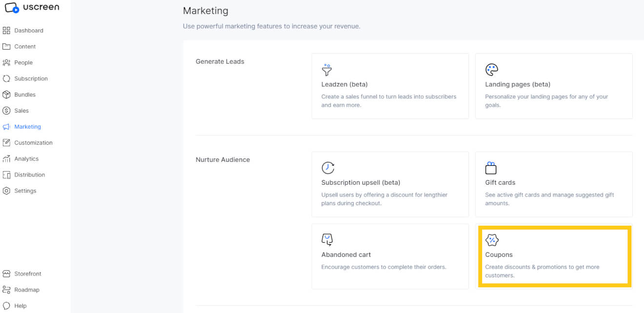Click the Uscreen logo
The width and height of the screenshot is (644, 313).
32,8
